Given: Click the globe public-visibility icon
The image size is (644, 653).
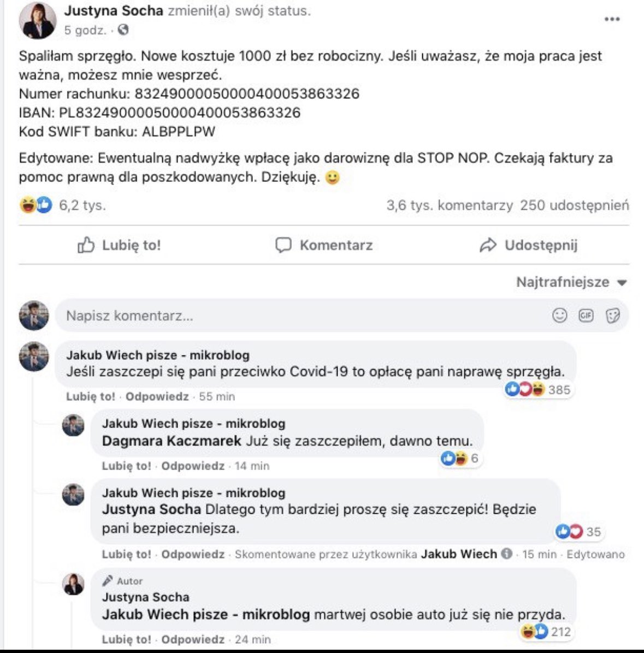Looking at the screenshot, I should 123,30.
